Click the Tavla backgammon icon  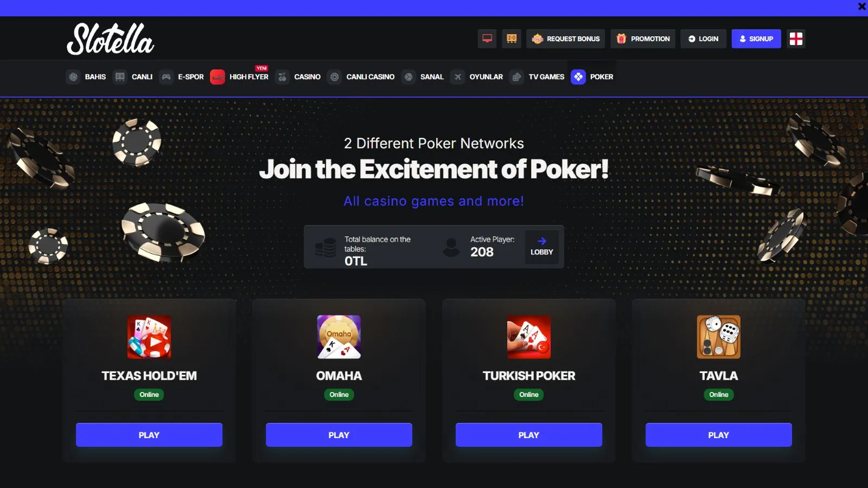719,337
